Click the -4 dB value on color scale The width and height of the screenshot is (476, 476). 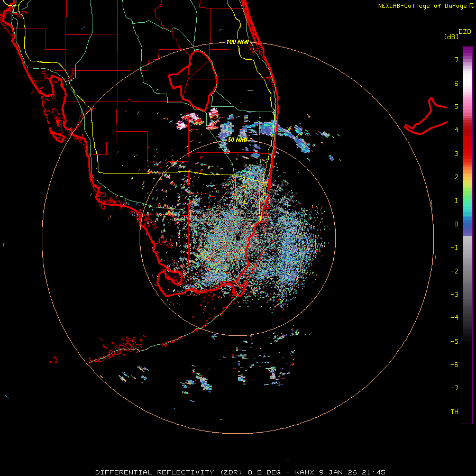click(x=454, y=318)
